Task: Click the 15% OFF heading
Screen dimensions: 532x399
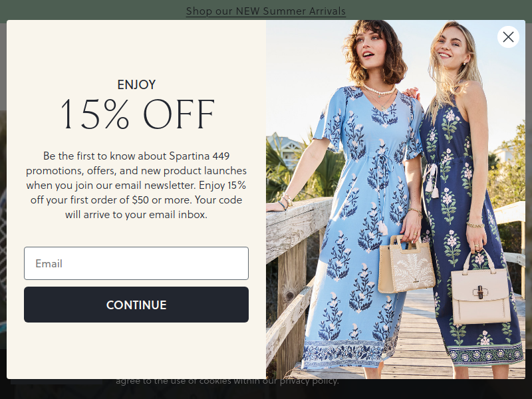Action: 137,114
